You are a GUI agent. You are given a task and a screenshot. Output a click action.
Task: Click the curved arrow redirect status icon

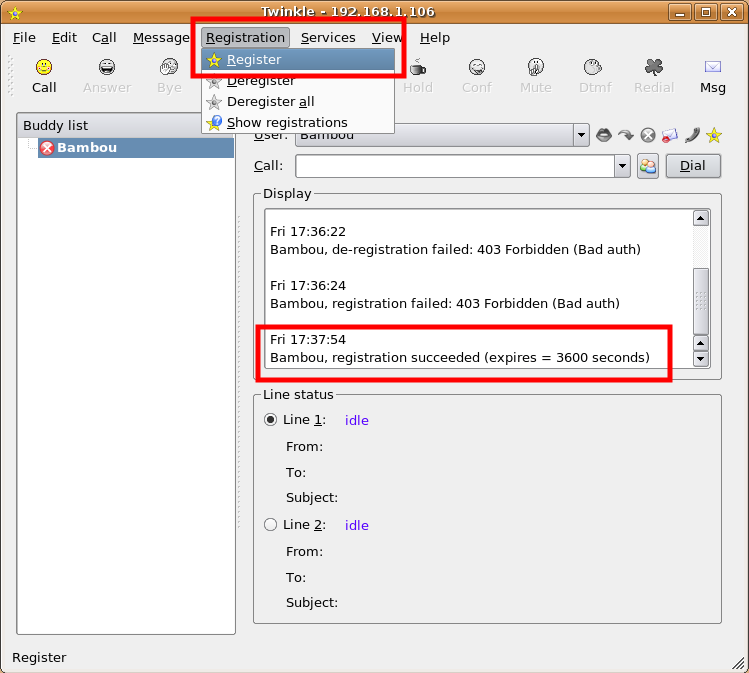[x=626, y=136]
